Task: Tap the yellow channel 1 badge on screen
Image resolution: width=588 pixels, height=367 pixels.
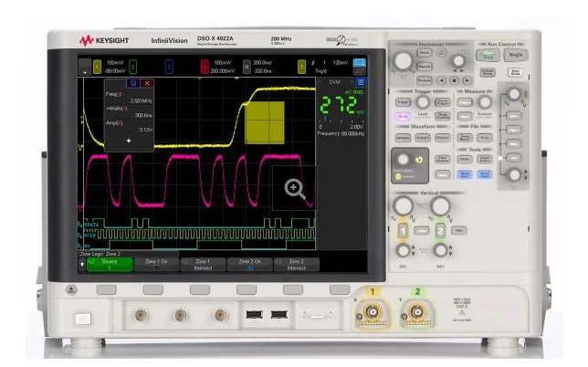Action: point(97,68)
